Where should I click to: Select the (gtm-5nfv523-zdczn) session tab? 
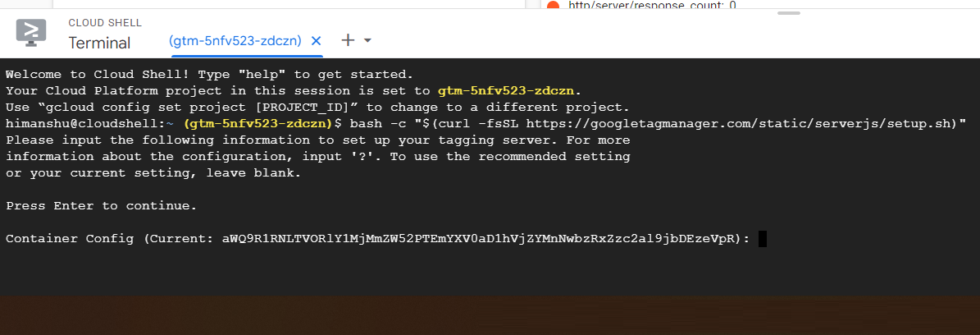click(235, 40)
